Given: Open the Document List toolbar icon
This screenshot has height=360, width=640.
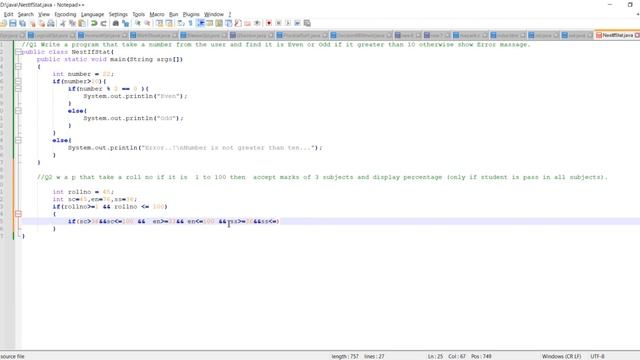Looking at the screenshot, I should (x=229, y=23).
